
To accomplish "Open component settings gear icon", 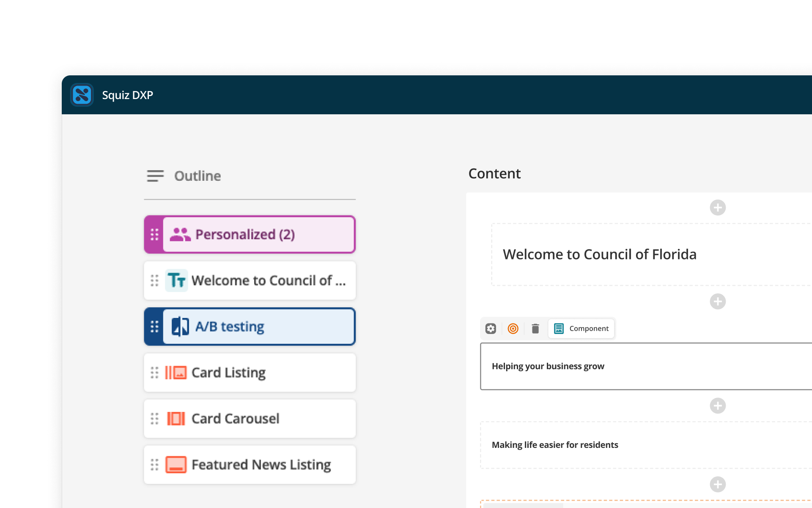I will click(x=491, y=329).
